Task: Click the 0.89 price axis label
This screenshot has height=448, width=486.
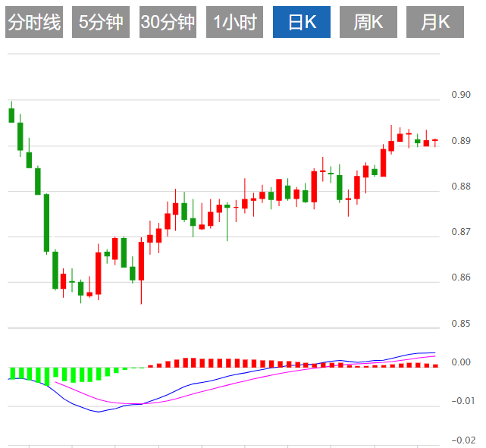Action: [x=461, y=141]
